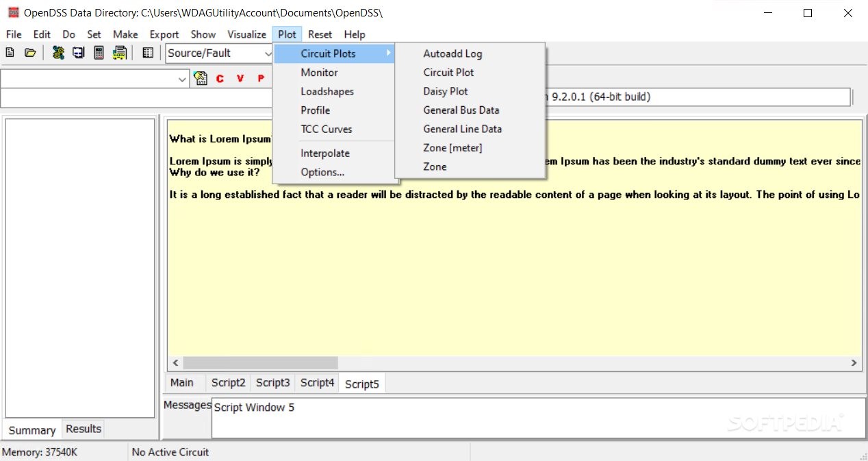
Task: Click the grid table toolbar icon
Action: (x=148, y=53)
